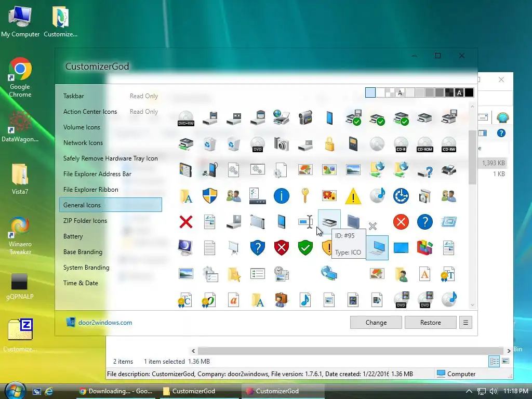
Task: Open the Taskbar category
Action: pos(74,96)
